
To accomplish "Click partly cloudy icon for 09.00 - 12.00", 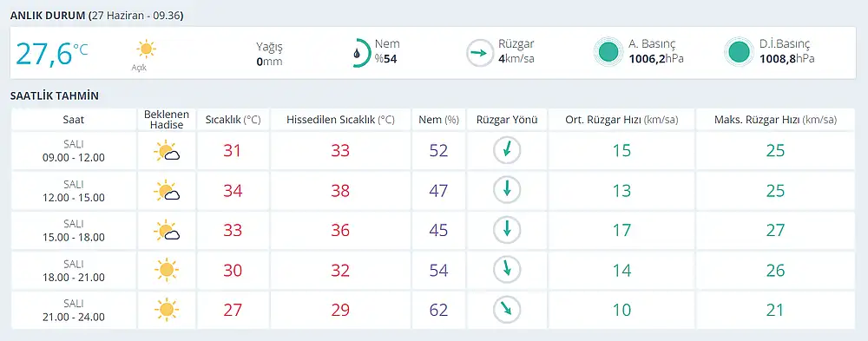I will [x=167, y=151].
